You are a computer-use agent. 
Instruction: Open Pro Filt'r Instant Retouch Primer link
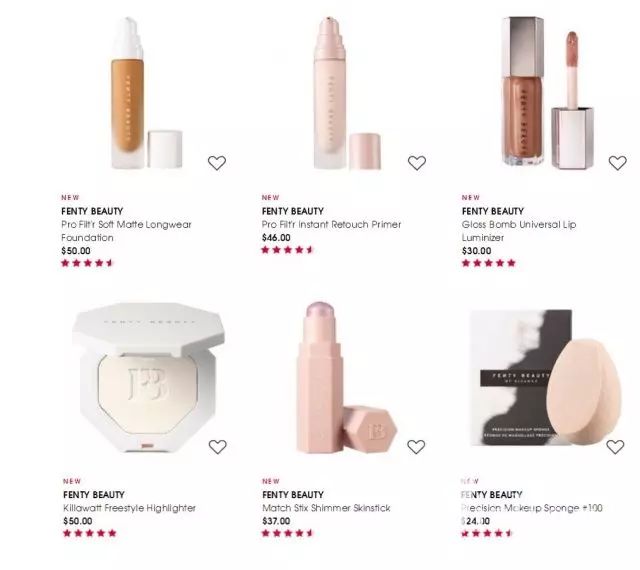331,225
